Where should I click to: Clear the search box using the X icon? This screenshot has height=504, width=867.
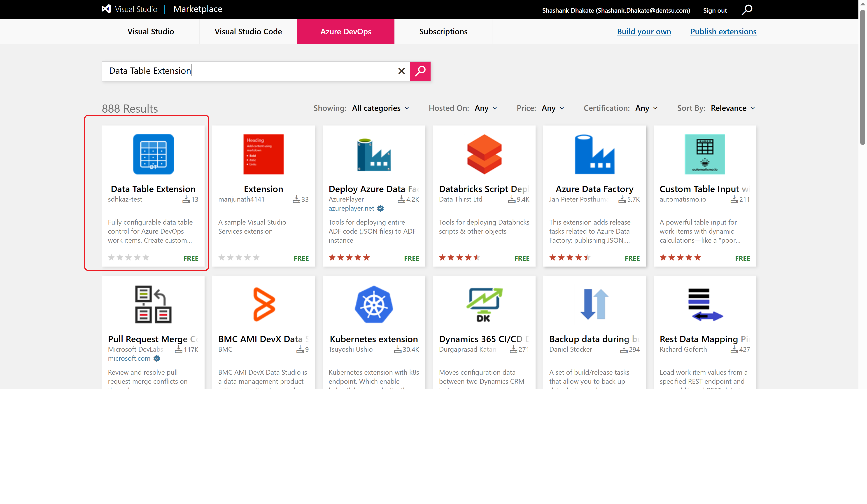coord(401,71)
